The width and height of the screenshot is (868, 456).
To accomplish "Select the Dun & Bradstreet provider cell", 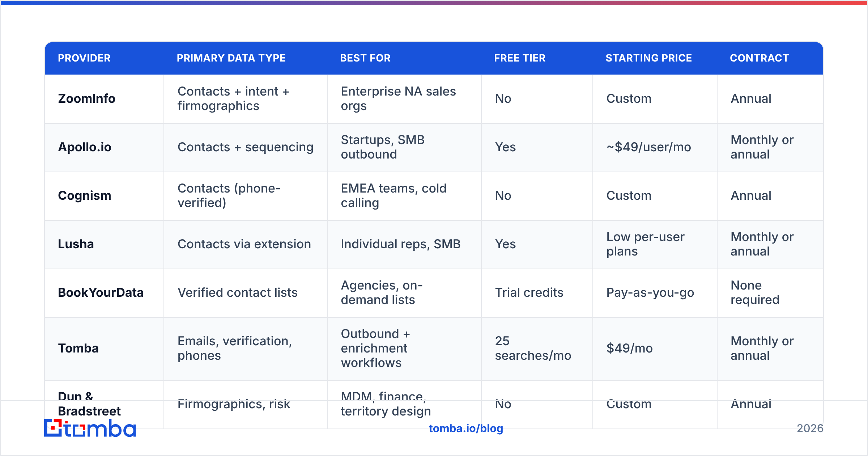I will click(x=104, y=404).
